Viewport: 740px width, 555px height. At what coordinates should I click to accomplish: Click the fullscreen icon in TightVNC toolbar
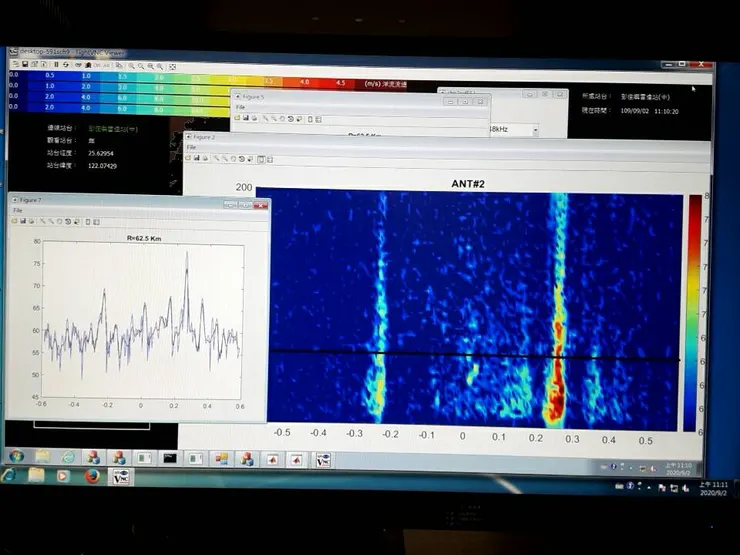coord(174,64)
